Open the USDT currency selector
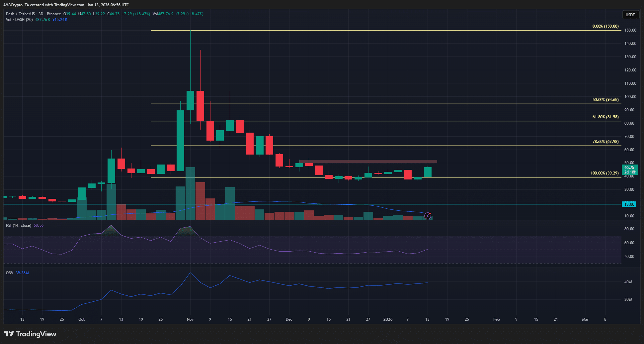The height and width of the screenshot is (344, 644). pos(630,15)
